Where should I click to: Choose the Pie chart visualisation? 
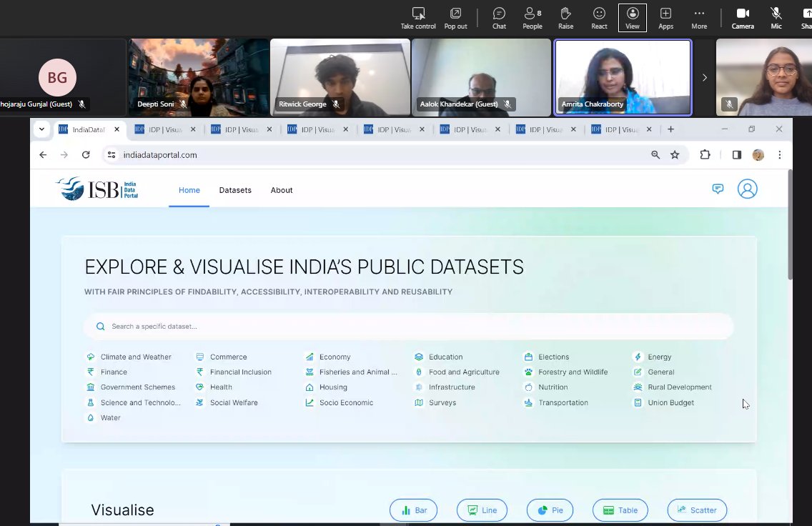pyautogui.click(x=550, y=510)
